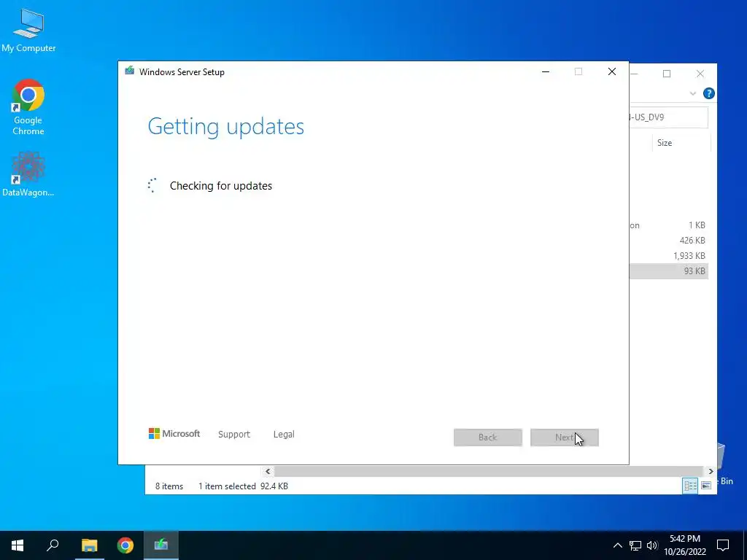
Task: Open the notification center icon
Action: [723, 545]
